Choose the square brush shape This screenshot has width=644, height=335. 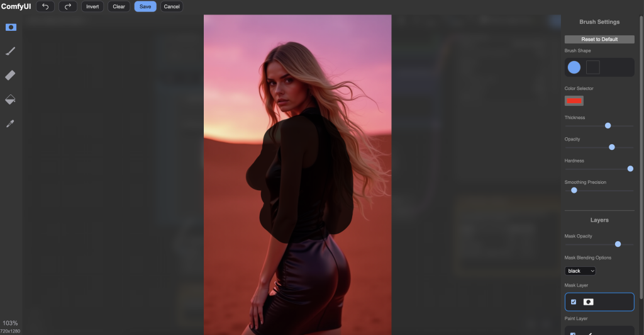click(593, 67)
